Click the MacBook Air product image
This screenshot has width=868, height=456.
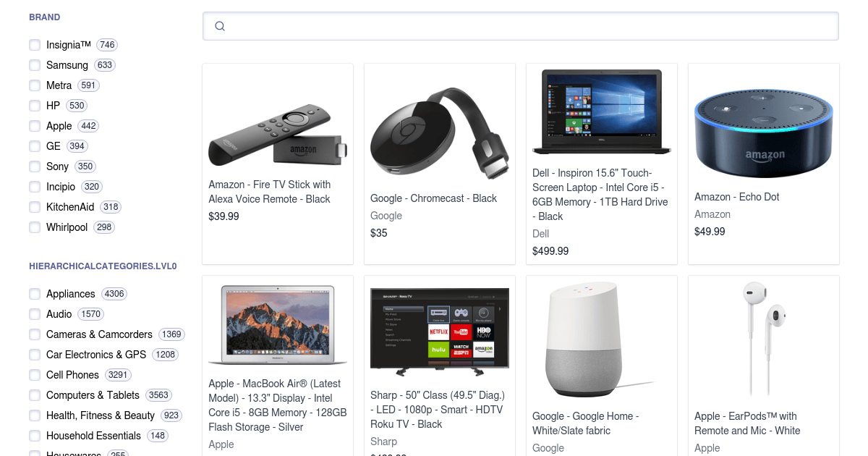click(278, 325)
